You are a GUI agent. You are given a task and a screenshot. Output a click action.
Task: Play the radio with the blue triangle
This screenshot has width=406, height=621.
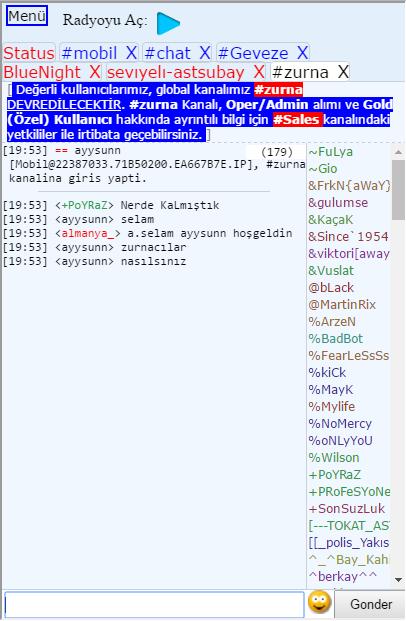click(168, 23)
